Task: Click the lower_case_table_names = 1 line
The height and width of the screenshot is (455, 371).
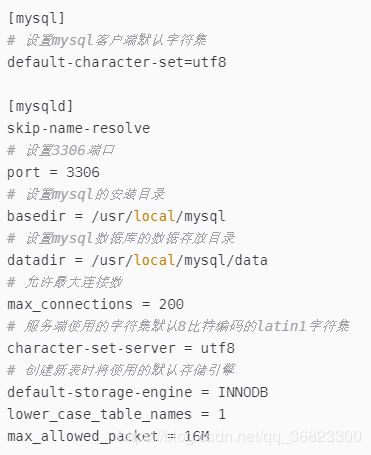Action: tap(116, 414)
